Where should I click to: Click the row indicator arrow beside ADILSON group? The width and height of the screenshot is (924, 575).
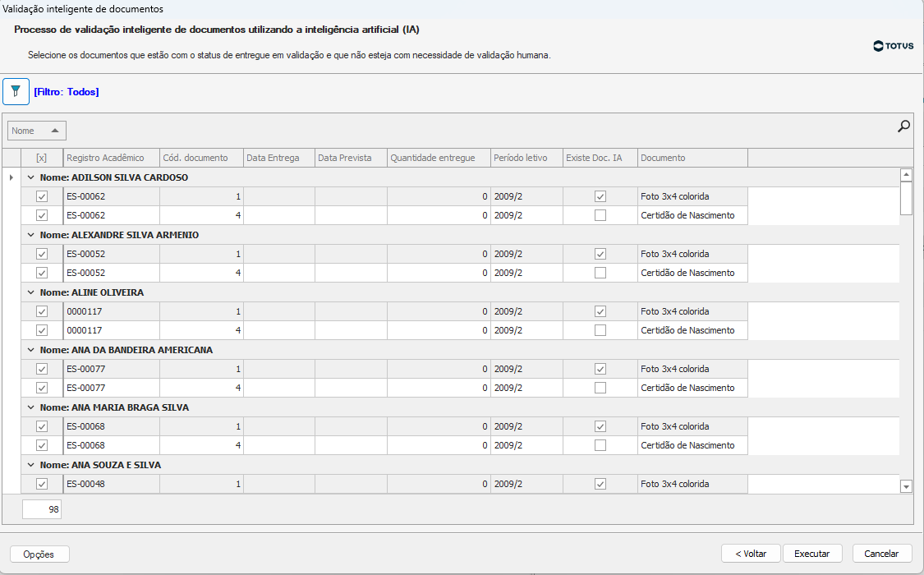tap(11, 177)
